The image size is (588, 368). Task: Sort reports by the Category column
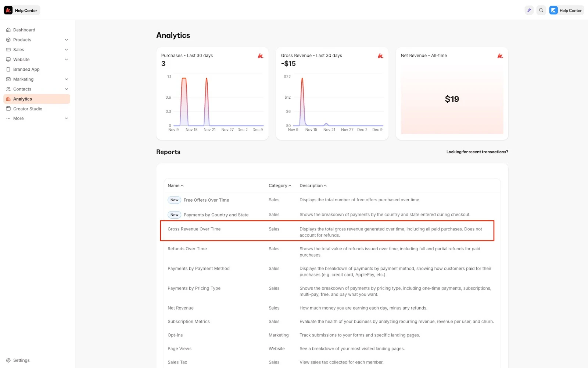click(280, 185)
